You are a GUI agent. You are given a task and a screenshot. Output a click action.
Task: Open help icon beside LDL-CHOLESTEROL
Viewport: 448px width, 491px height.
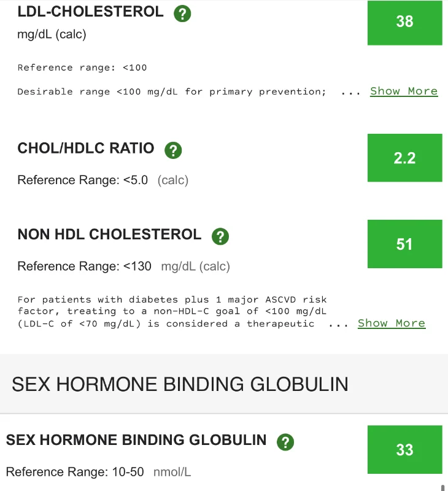point(182,14)
